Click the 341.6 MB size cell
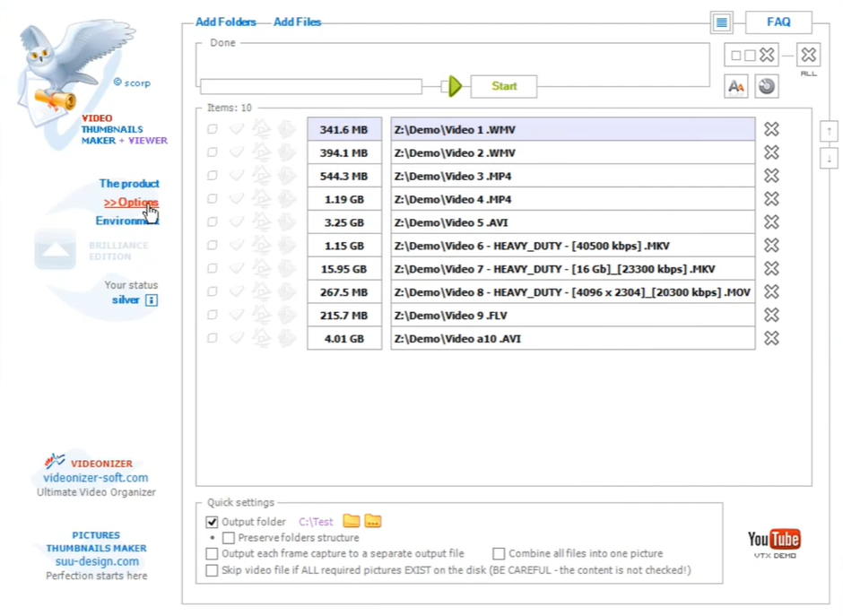This screenshot has height=616, width=843. coord(344,129)
